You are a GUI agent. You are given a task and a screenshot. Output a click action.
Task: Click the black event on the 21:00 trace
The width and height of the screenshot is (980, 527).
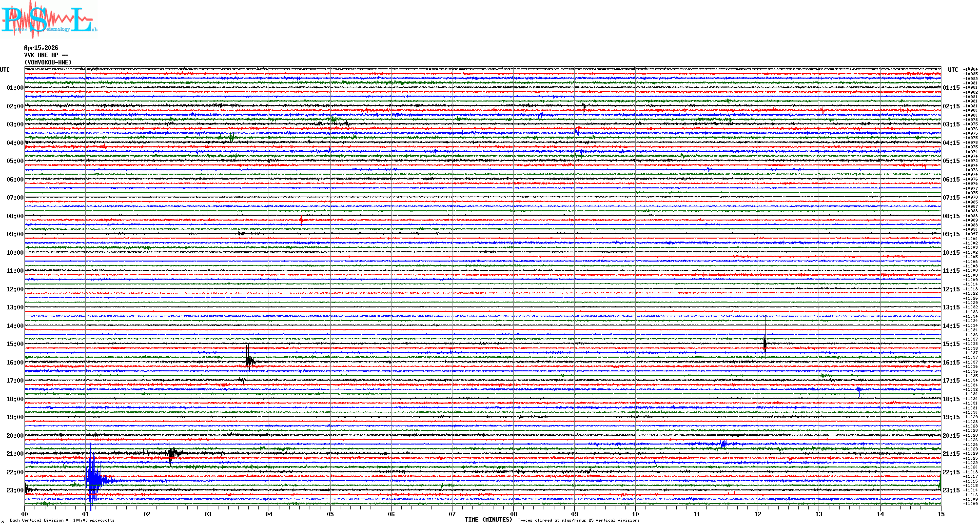point(172,453)
